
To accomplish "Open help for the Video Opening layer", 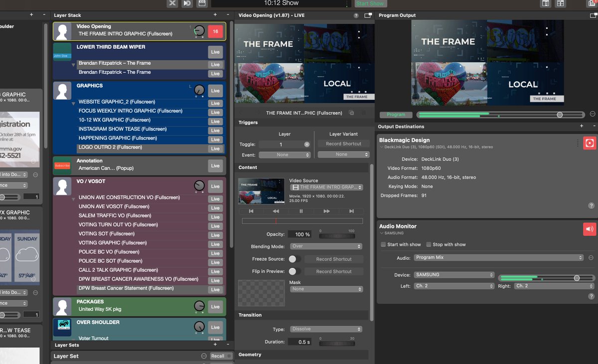I will point(356,15).
